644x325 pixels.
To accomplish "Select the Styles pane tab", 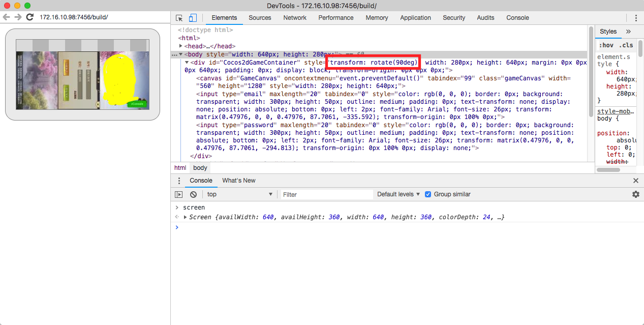I will pyautogui.click(x=608, y=32).
